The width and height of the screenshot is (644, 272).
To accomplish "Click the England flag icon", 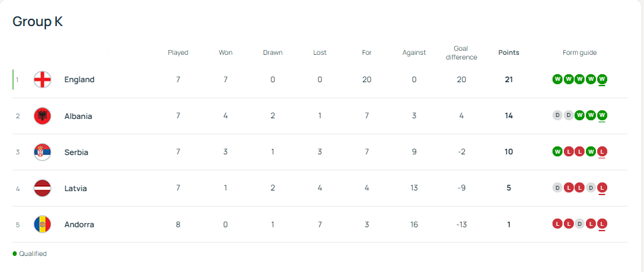I will 42,80.
